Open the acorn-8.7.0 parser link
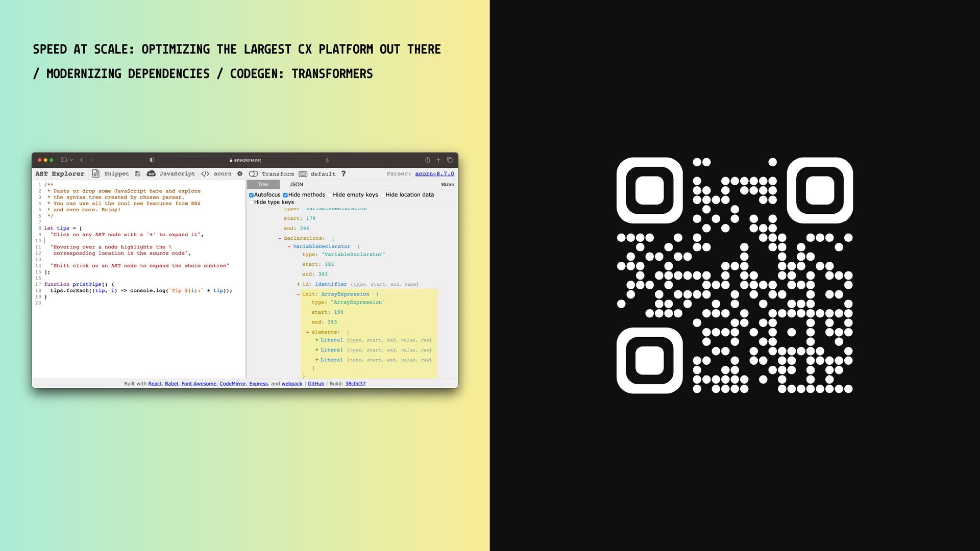The width and height of the screenshot is (980, 551). point(434,173)
